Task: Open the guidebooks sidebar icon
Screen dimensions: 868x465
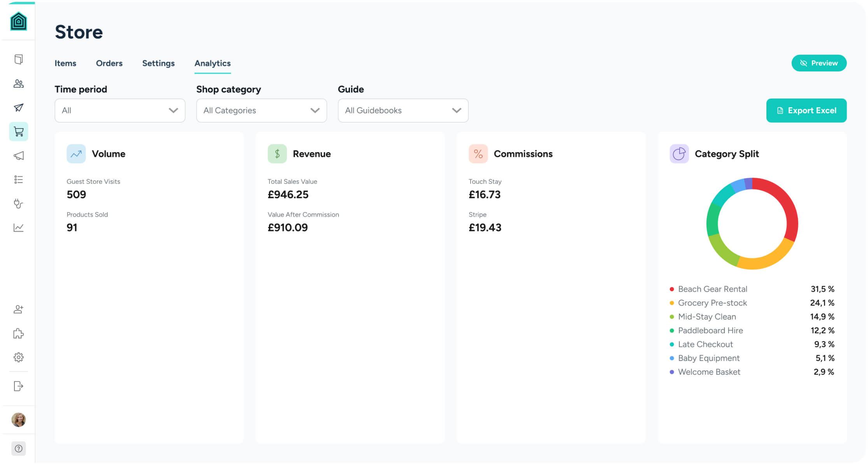Action: 18,59
